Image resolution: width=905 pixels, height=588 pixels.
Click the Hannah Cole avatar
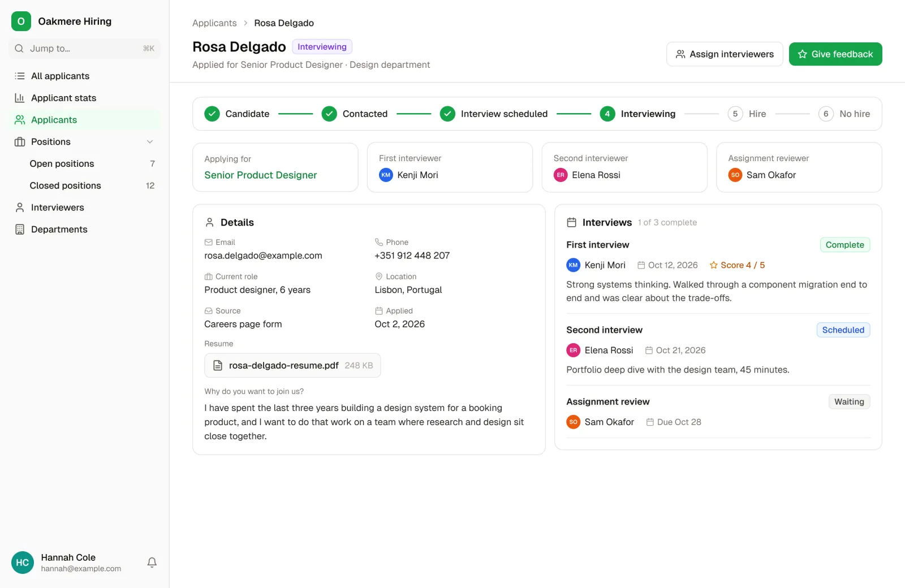click(23, 563)
